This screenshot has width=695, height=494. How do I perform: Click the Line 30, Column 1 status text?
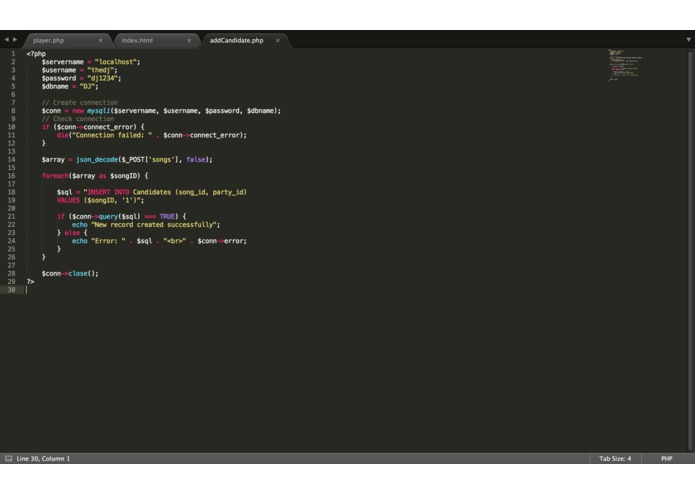(x=43, y=459)
